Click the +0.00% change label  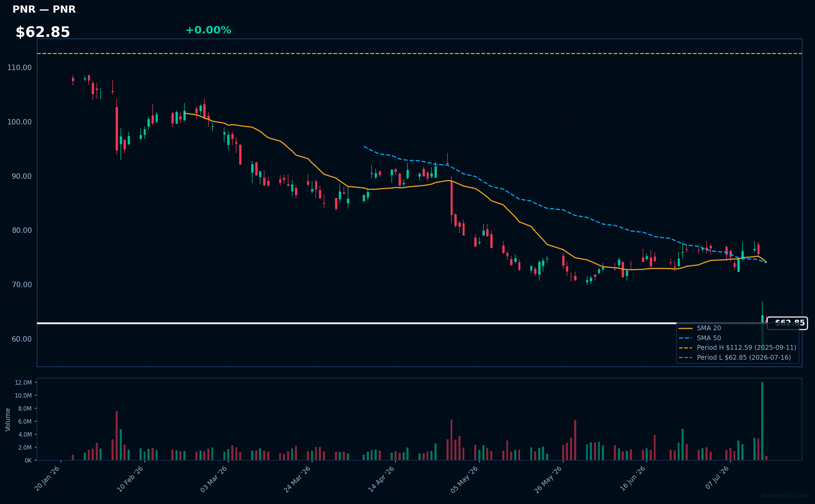(x=208, y=30)
